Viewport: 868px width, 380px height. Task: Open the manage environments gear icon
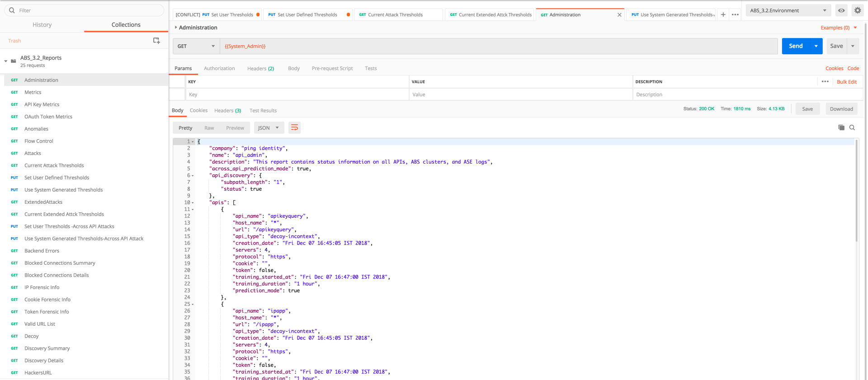pyautogui.click(x=857, y=10)
